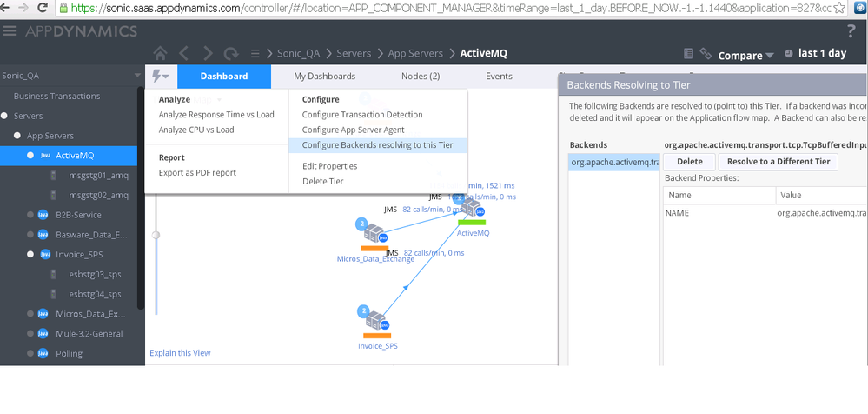Click App Servers in the breadcrumb
Screen dimensions: 868x414
pos(415,54)
